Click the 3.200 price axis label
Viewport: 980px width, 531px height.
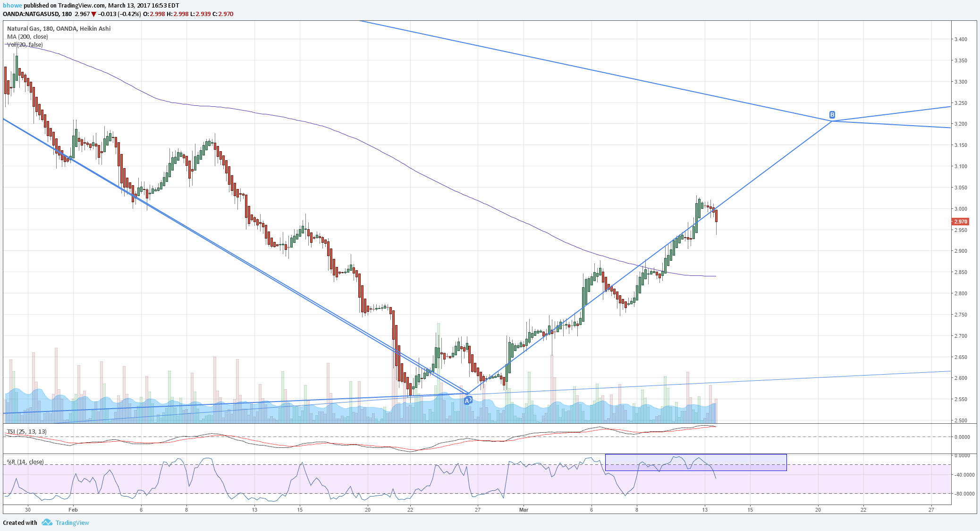coord(961,124)
